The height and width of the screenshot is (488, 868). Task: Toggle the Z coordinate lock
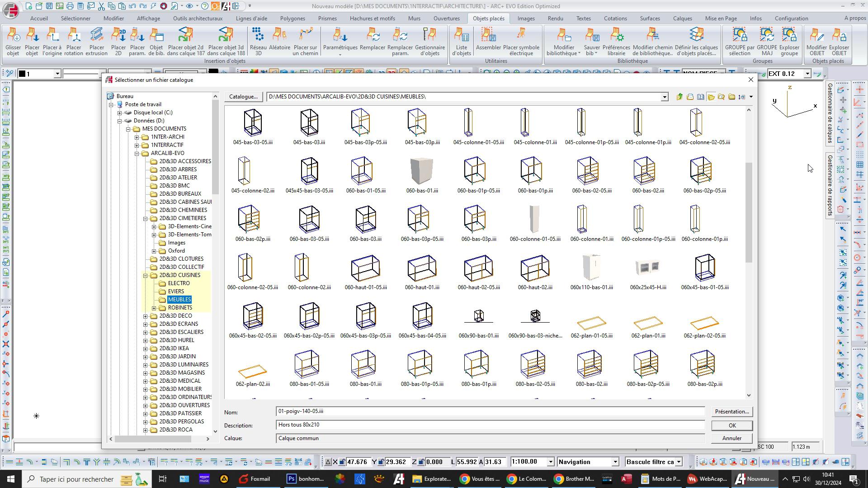tap(421, 462)
